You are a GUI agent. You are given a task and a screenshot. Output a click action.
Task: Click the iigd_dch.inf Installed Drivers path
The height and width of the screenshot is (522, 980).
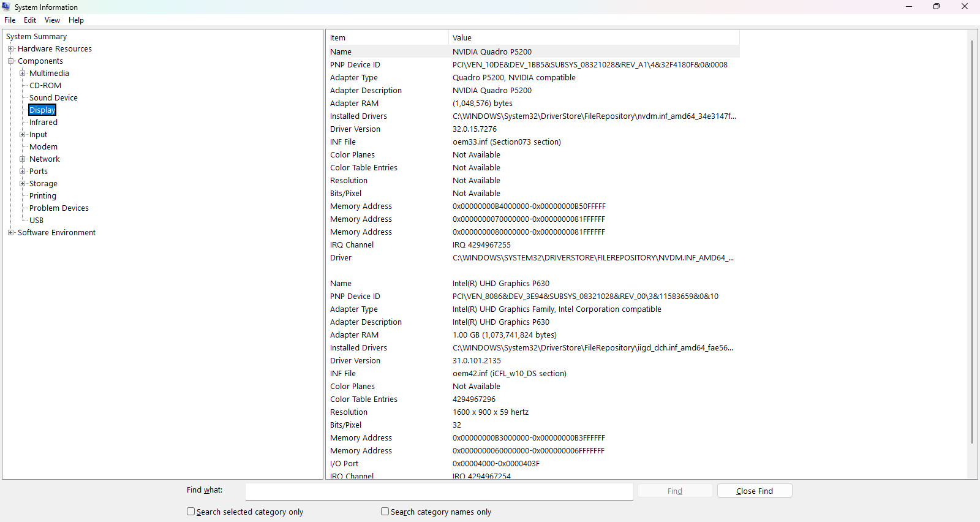click(x=593, y=348)
